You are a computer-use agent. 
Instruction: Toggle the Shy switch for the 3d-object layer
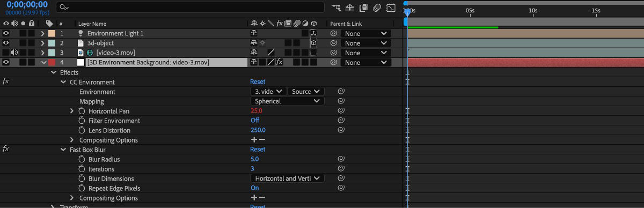coord(254,43)
